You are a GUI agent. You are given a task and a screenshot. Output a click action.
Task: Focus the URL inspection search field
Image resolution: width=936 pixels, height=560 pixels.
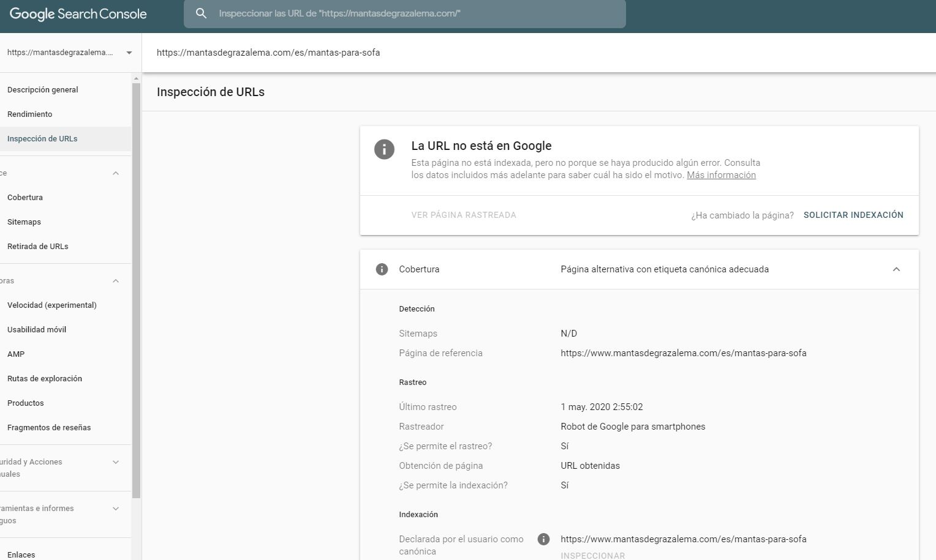click(405, 13)
